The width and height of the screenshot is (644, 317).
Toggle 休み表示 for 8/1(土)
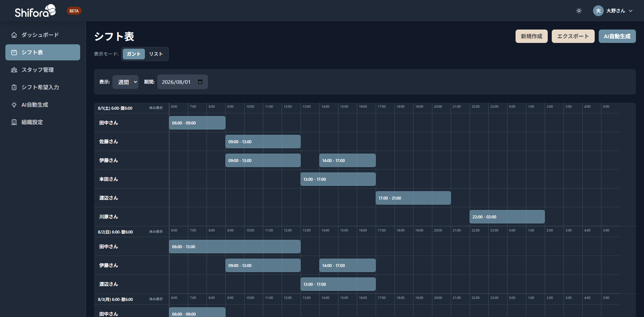pyautogui.click(x=156, y=108)
